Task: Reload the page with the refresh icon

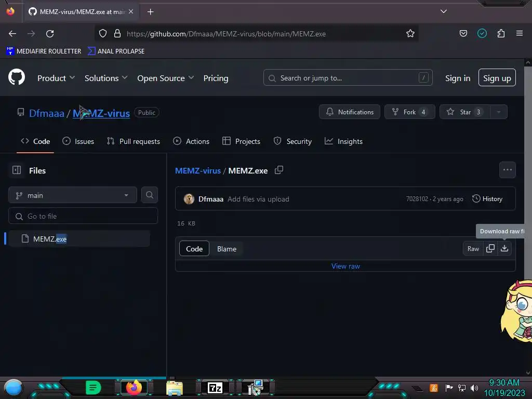Action: (x=50, y=34)
